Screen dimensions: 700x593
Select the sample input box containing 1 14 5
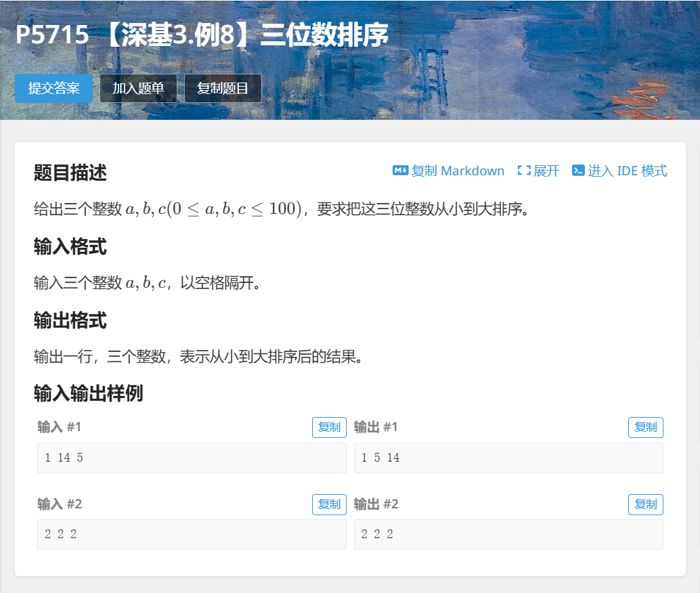click(191, 457)
